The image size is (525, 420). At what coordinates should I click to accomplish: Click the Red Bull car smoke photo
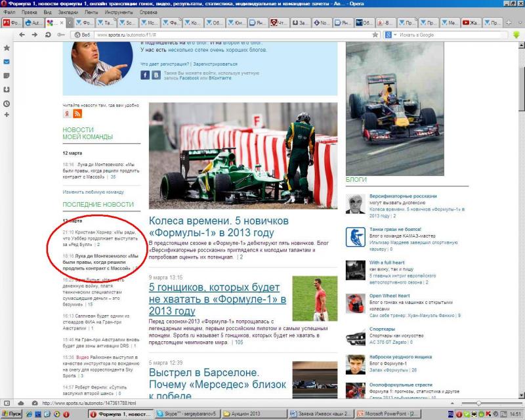click(395, 108)
